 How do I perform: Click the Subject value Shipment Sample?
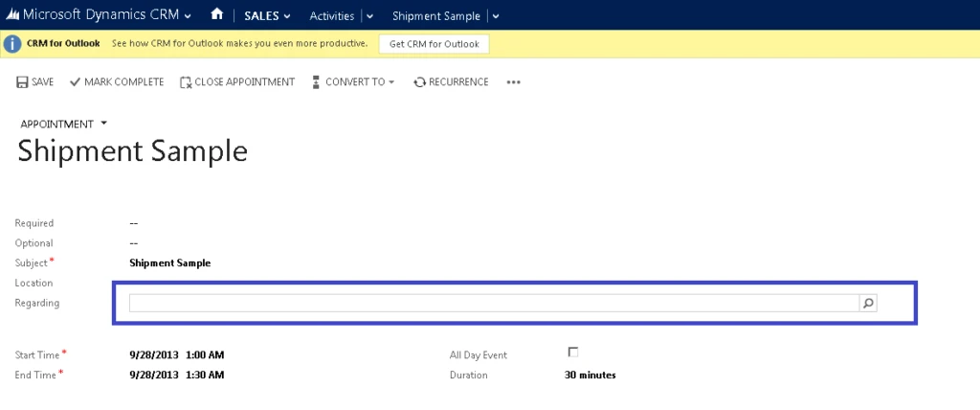pyautogui.click(x=169, y=262)
